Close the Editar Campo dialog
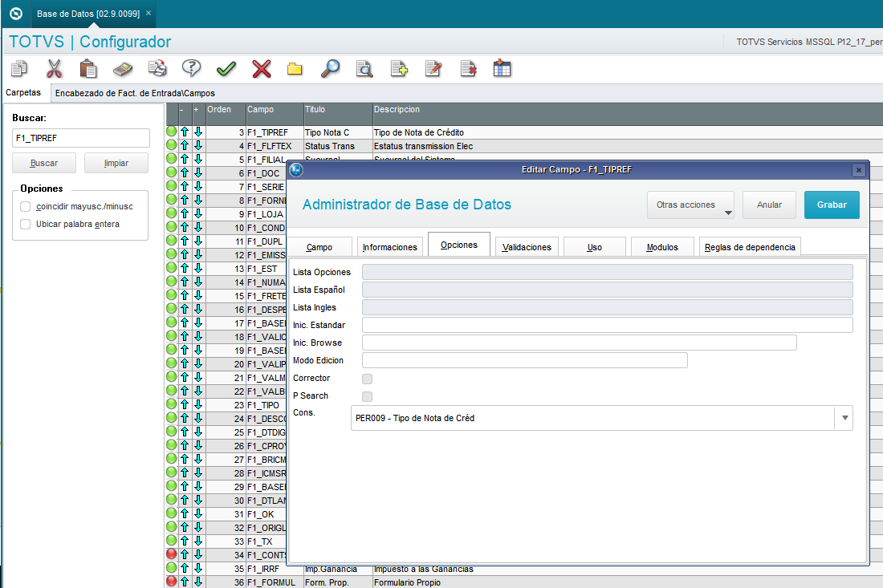This screenshot has width=883, height=588. click(858, 170)
